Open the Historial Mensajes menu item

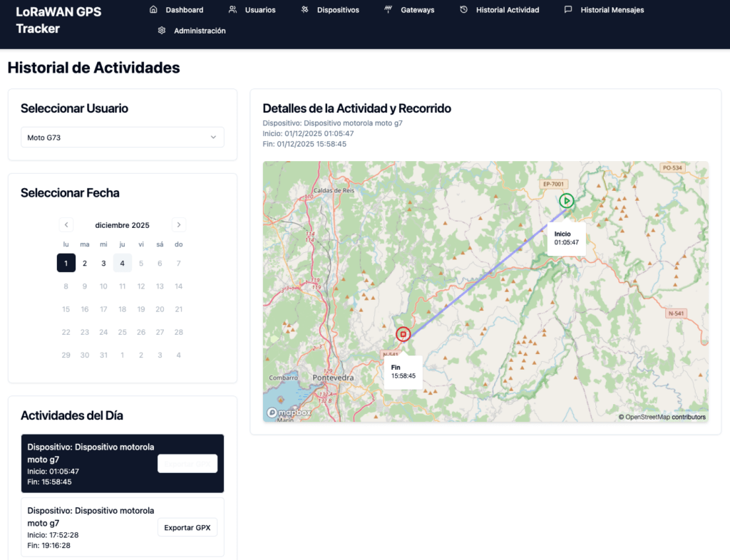[x=612, y=10]
